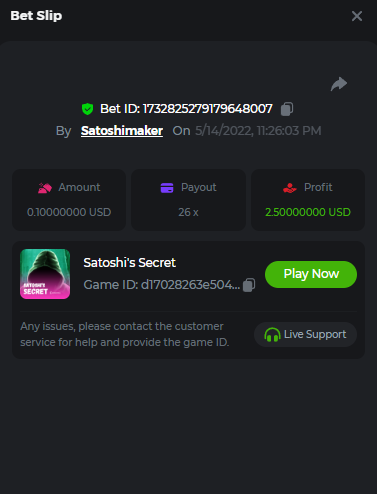Click the Play Now button
This screenshot has height=494, width=377.
pos(311,274)
